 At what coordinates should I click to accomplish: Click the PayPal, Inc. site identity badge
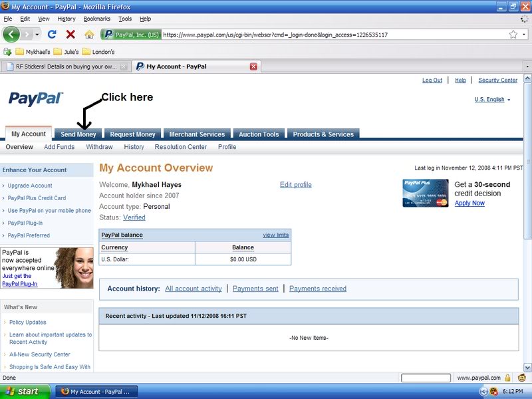[x=130, y=35]
